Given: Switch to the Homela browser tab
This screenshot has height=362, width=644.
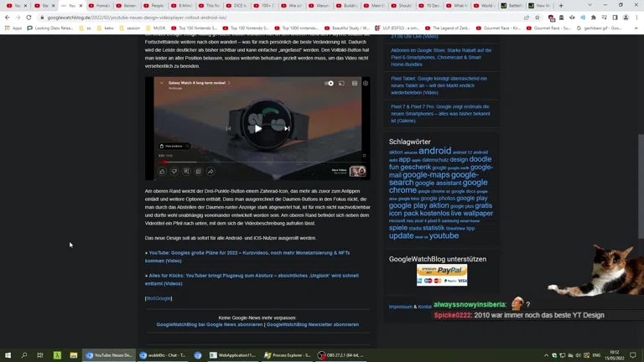Looking at the screenshot, I should point(99,6).
